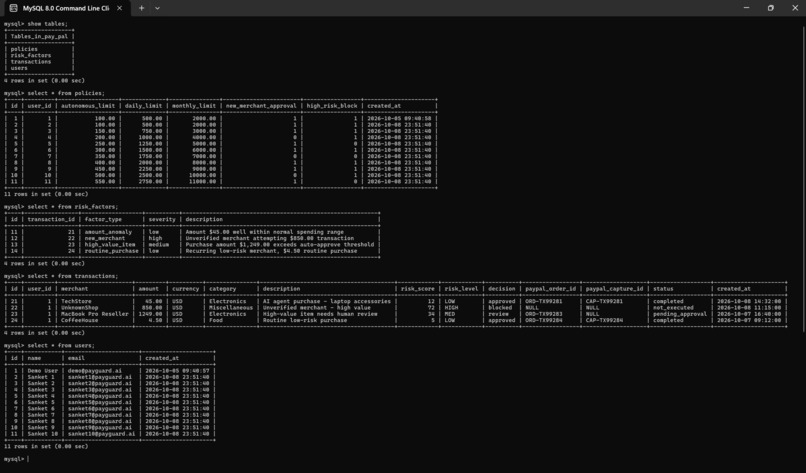The width and height of the screenshot is (806, 473).
Task: Click the 'monthly_limit' column header
Action: point(194,106)
